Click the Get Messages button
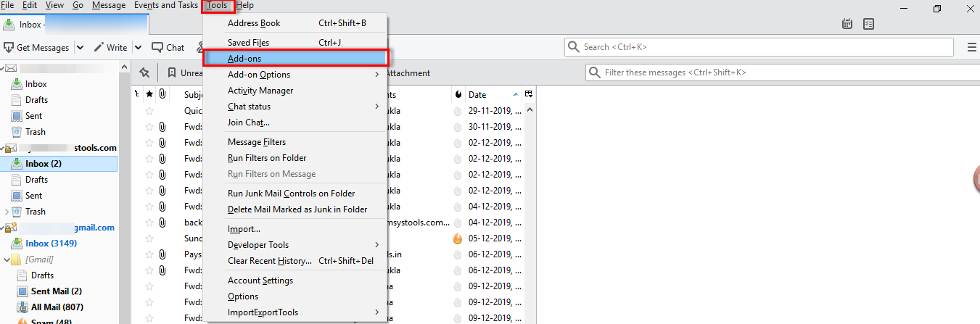 [36, 48]
